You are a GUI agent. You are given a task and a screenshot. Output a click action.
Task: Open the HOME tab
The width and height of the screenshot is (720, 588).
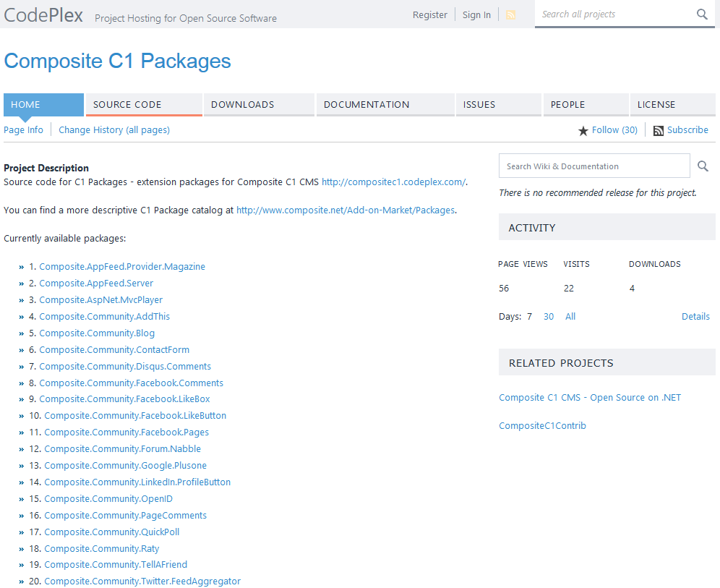(43, 105)
